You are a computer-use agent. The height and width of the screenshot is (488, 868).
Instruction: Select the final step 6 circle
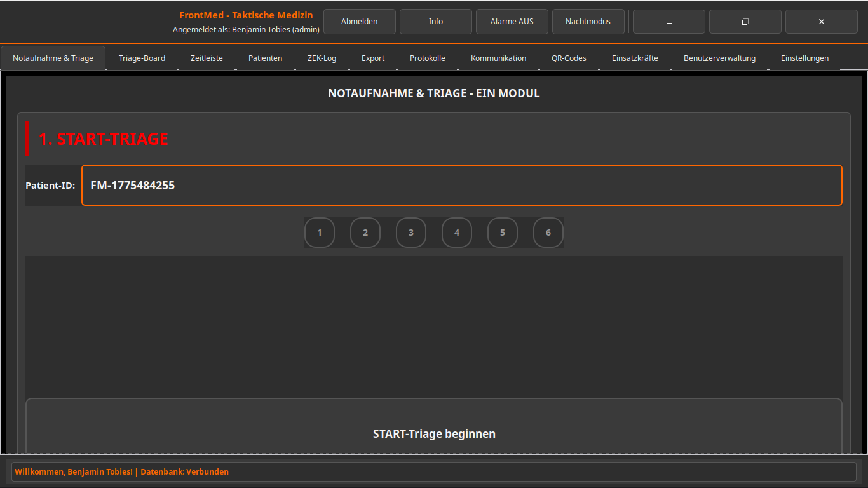(x=548, y=232)
